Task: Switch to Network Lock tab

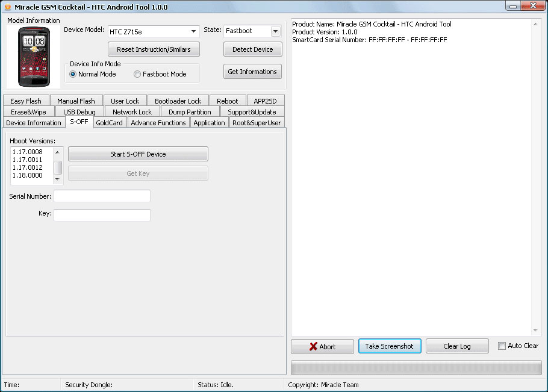Action: 132,112
